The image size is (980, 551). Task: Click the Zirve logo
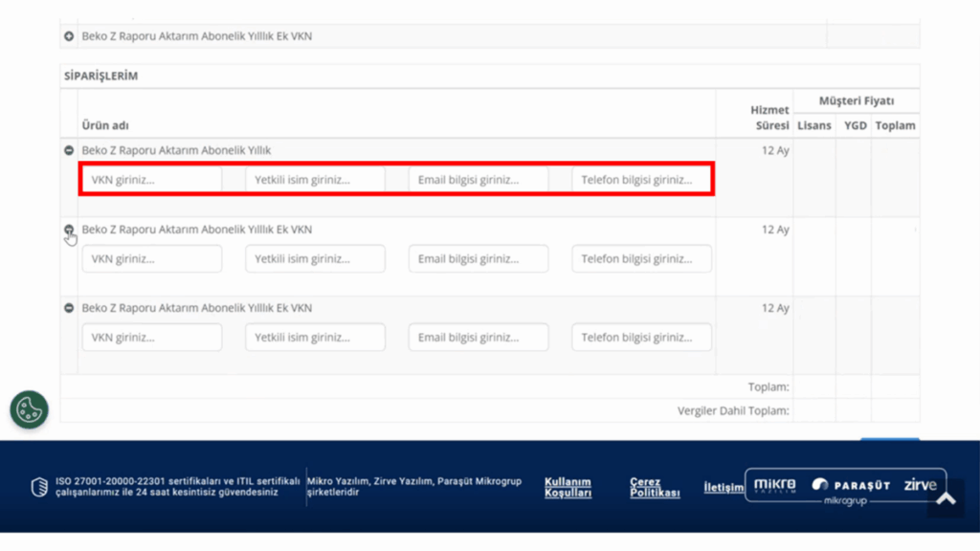[x=920, y=485]
